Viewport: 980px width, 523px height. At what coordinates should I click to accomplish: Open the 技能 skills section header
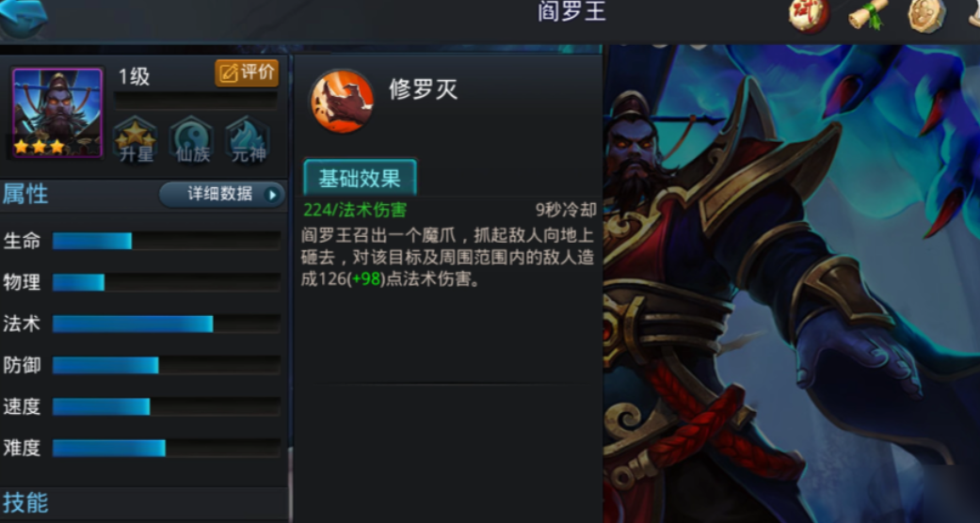click(25, 503)
